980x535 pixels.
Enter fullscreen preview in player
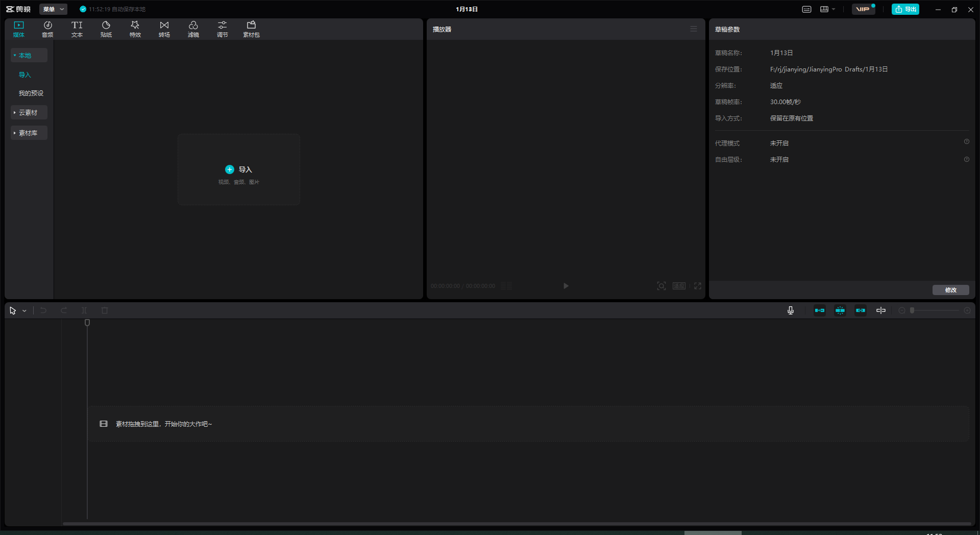click(698, 286)
